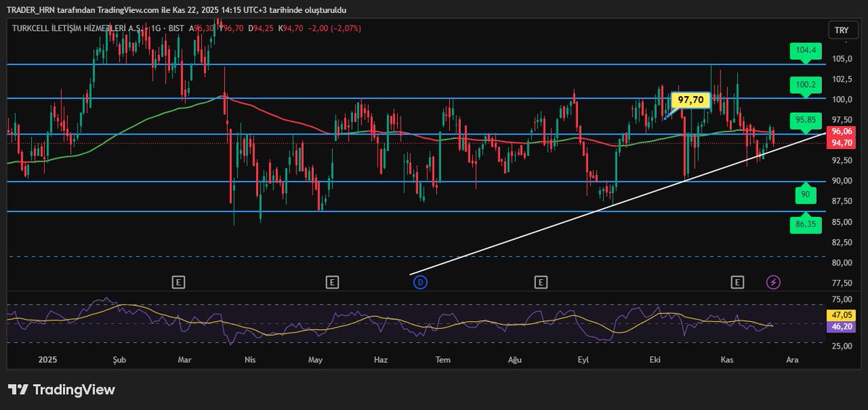Click the Tem month label on the time axis
868x410 pixels.
click(x=444, y=359)
